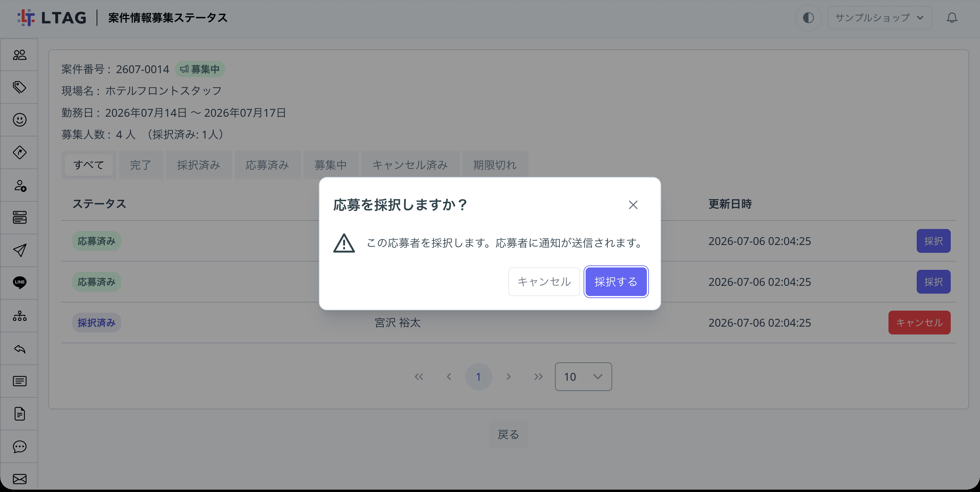Confirm with the 採択する button
980x492 pixels.
point(616,282)
